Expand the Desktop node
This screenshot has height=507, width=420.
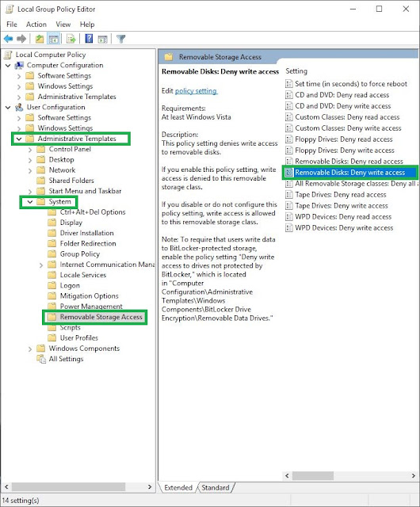pyautogui.click(x=30, y=160)
